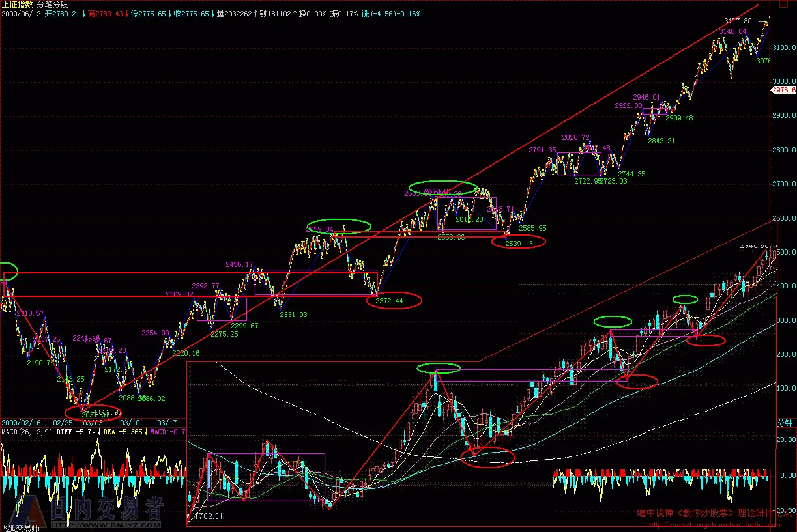Click the red ellipse at 2037.91 bottom
This screenshot has height=532, width=797.
pyautogui.click(x=93, y=412)
